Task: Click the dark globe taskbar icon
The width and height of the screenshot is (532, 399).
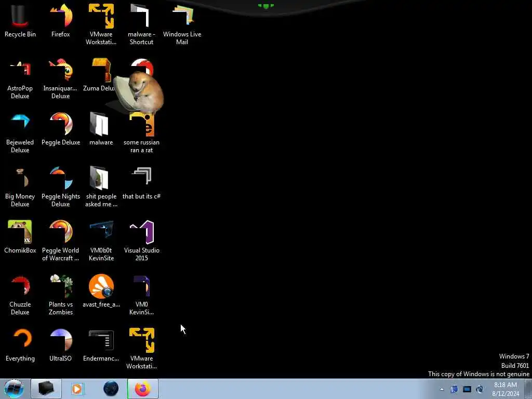Action: 111,389
